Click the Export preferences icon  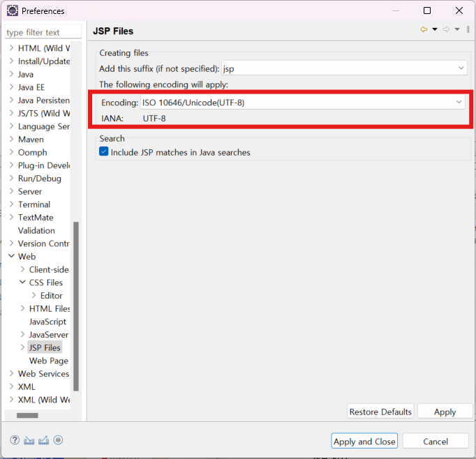[43, 440]
